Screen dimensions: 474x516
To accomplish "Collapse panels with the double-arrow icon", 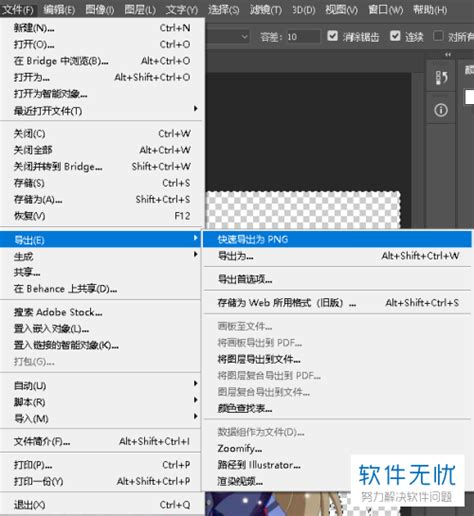I will point(448,54).
